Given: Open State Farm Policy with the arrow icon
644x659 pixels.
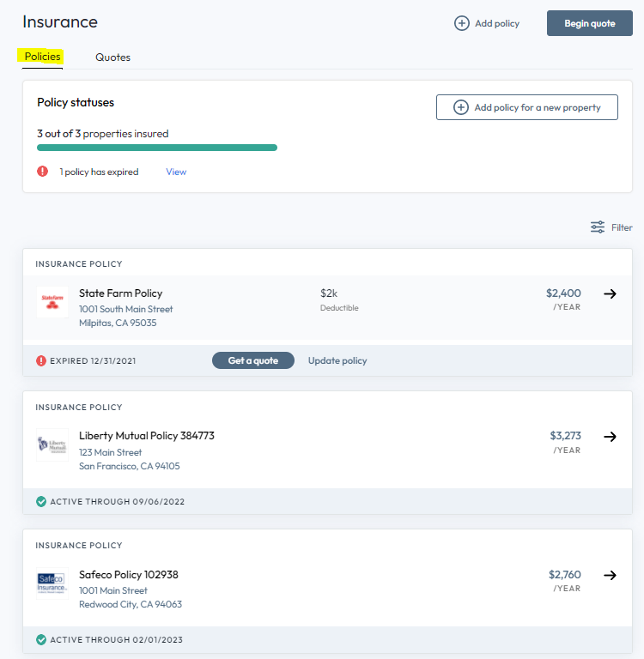Looking at the screenshot, I should 610,293.
